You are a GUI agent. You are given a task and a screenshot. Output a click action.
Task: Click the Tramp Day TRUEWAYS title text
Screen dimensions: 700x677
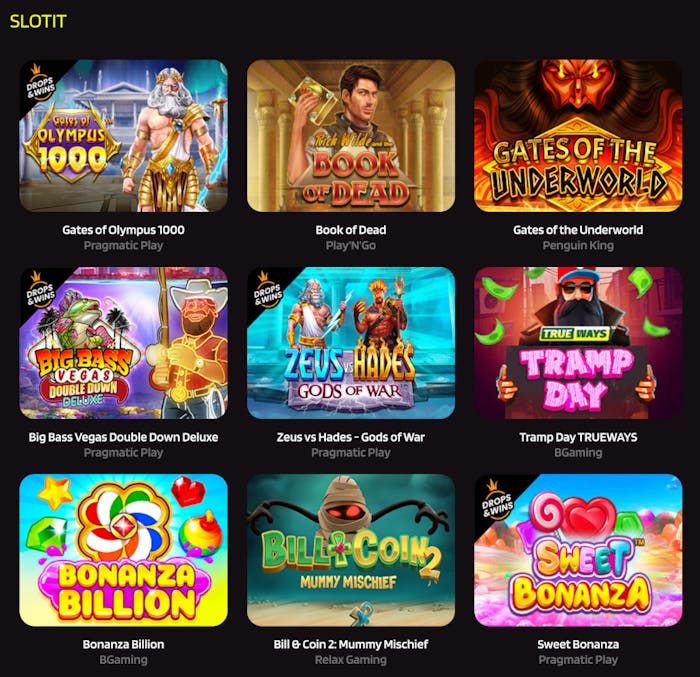[578, 437]
